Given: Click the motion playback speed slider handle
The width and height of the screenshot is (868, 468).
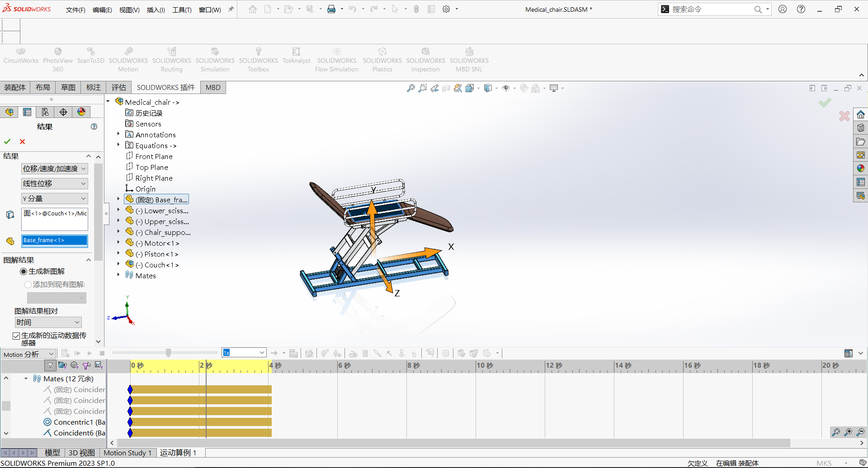Looking at the screenshot, I should pyautogui.click(x=168, y=353).
